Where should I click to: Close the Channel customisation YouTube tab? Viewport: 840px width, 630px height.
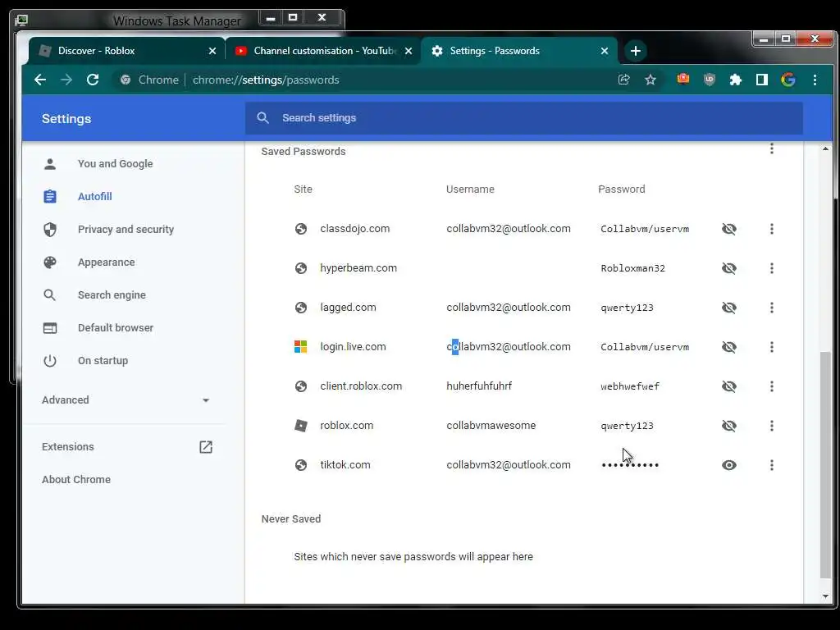[x=409, y=51]
